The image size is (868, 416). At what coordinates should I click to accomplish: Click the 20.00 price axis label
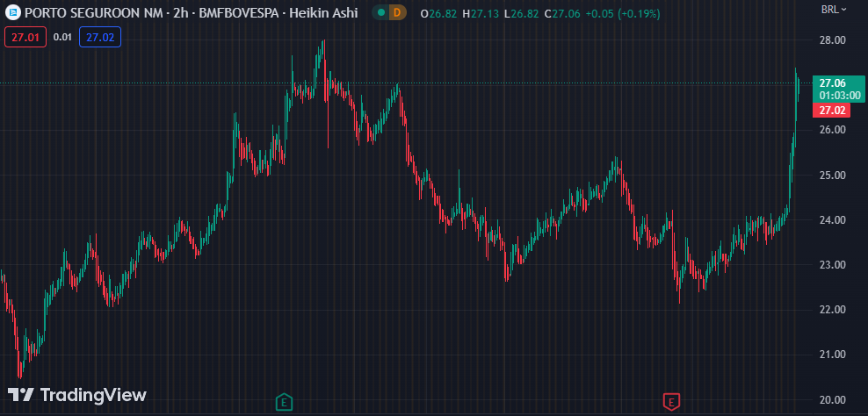tap(832, 400)
